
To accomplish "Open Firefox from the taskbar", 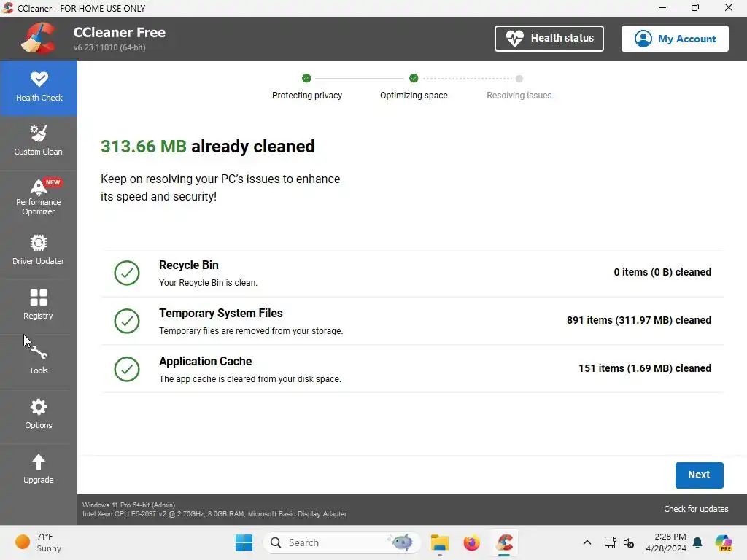I will coord(472,542).
